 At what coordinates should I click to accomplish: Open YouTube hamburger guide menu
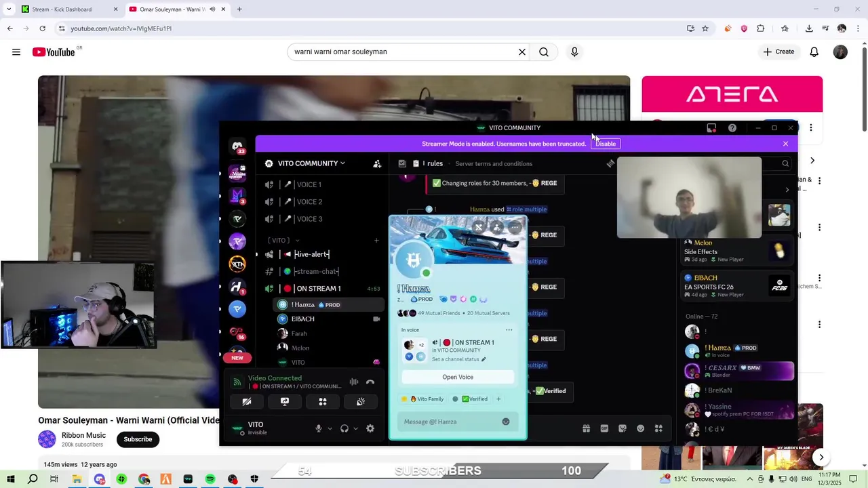click(16, 52)
